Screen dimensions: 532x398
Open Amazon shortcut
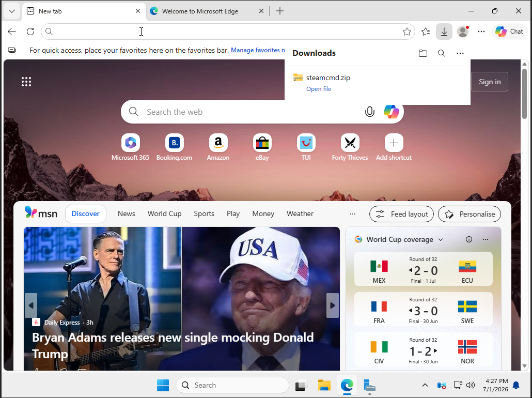(218, 147)
